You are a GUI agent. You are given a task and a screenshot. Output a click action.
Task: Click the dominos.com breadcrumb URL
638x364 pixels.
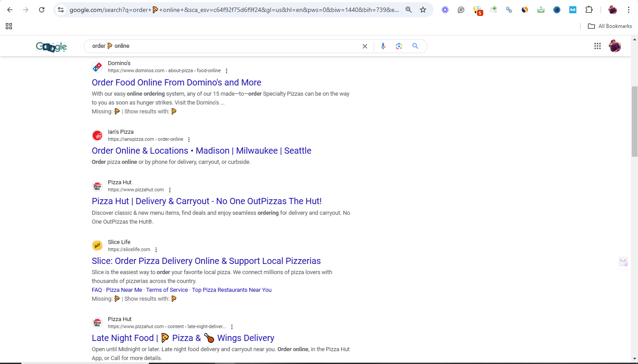tap(164, 71)
